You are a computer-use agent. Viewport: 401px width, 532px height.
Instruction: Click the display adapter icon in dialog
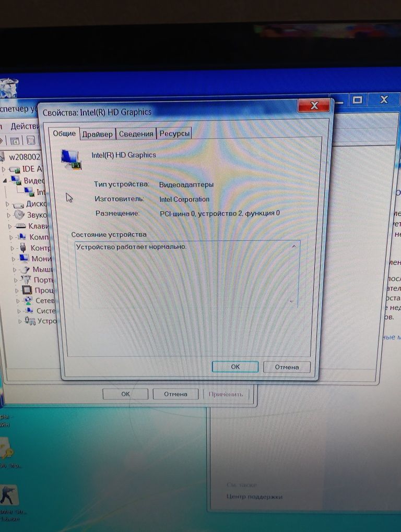click(x=72, y=160)
